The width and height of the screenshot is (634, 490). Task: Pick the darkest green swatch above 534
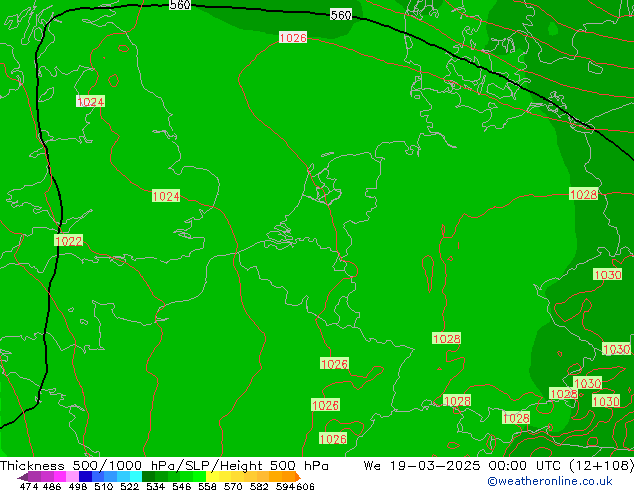pyautogui.click(x=149, y=477)
